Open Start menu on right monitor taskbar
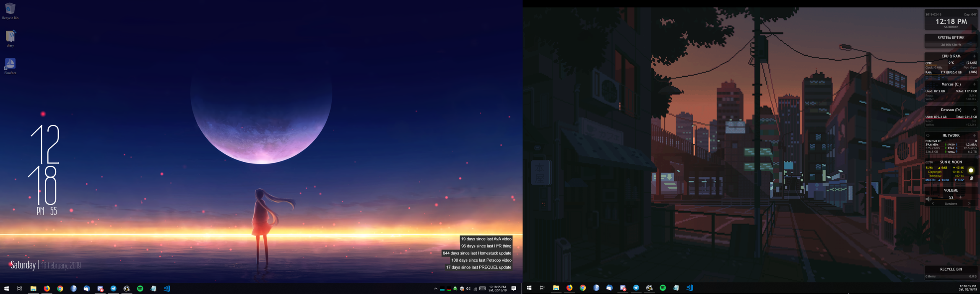This screenshot has height=294, width=980. pyautogui.click(x=529, y=288)
